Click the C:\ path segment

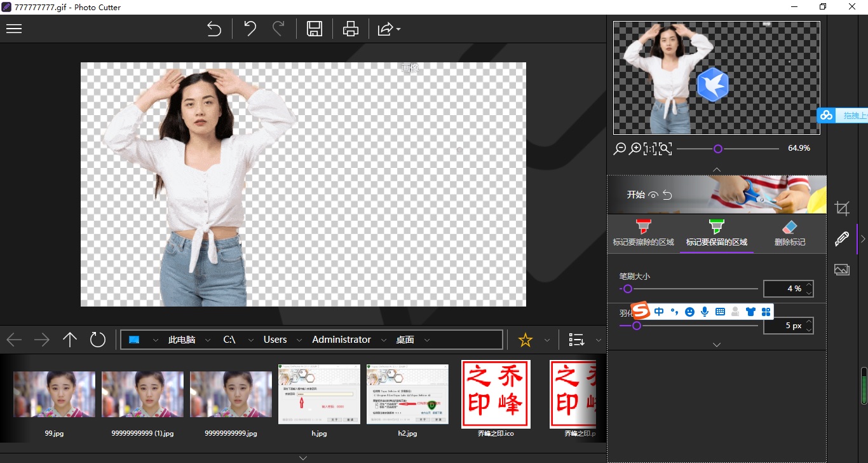[229, 340]
